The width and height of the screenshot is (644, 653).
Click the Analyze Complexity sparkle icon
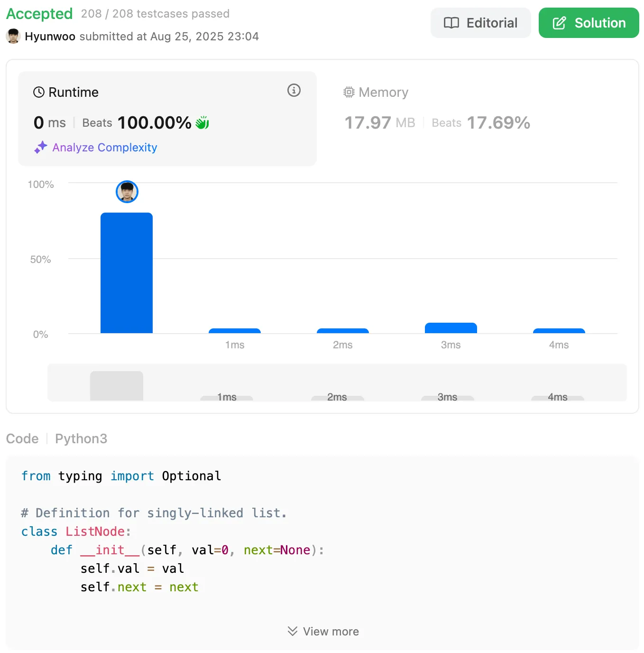click(41, 147)
